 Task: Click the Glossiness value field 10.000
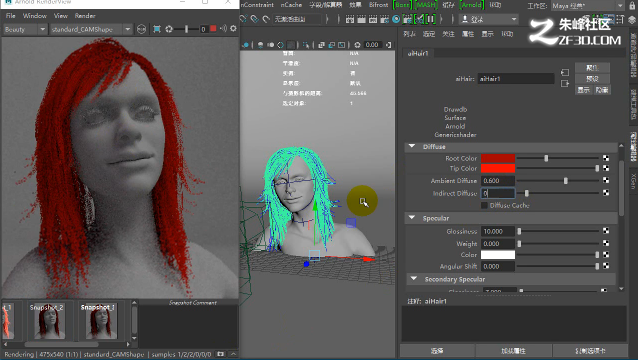[x=498, y=231]
